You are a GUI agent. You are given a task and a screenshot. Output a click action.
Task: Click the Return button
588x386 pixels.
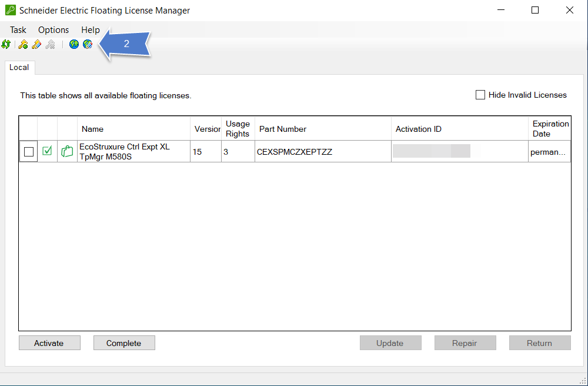point(540,343)
